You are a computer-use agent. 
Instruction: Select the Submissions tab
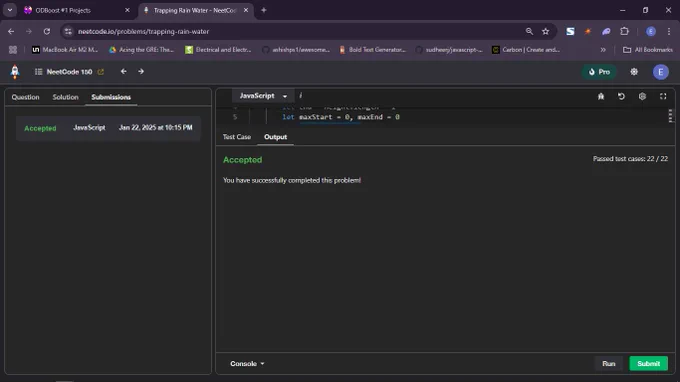coord(111,97)
